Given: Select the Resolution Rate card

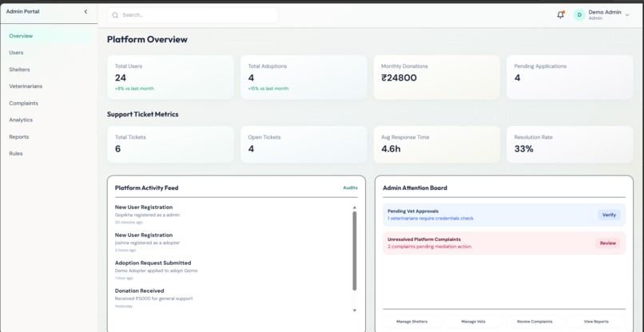Looking at the screenshot, I should tap(570, 144).
